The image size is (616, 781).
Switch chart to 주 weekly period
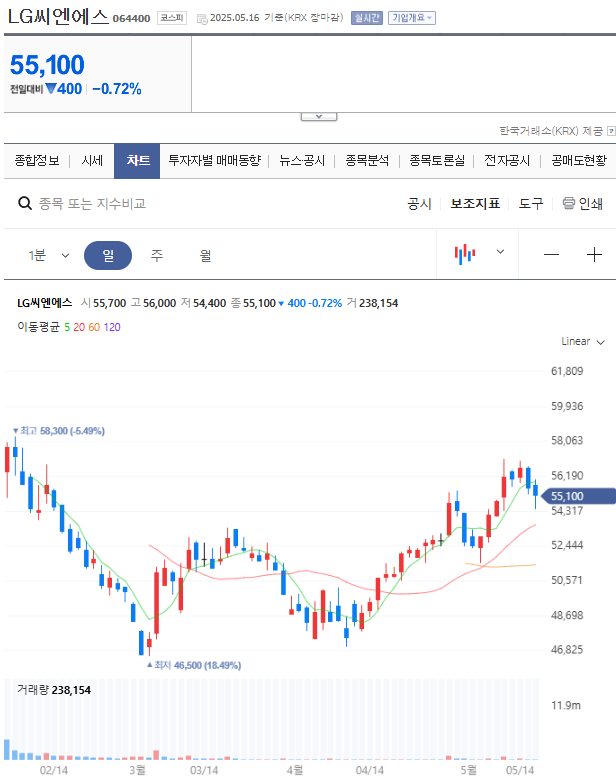pyautogui.click(x=157, y=255)
